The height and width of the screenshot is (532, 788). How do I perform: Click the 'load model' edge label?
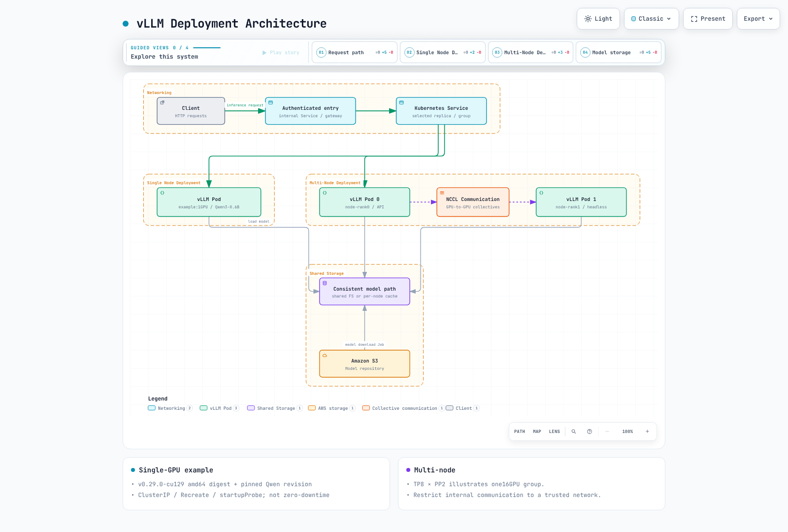[x=259, y=222]
